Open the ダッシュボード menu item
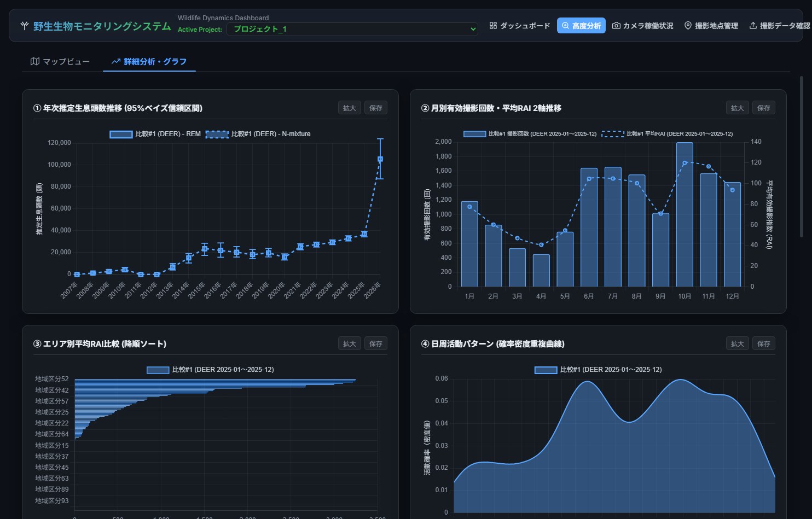 [x=520, y=26]
